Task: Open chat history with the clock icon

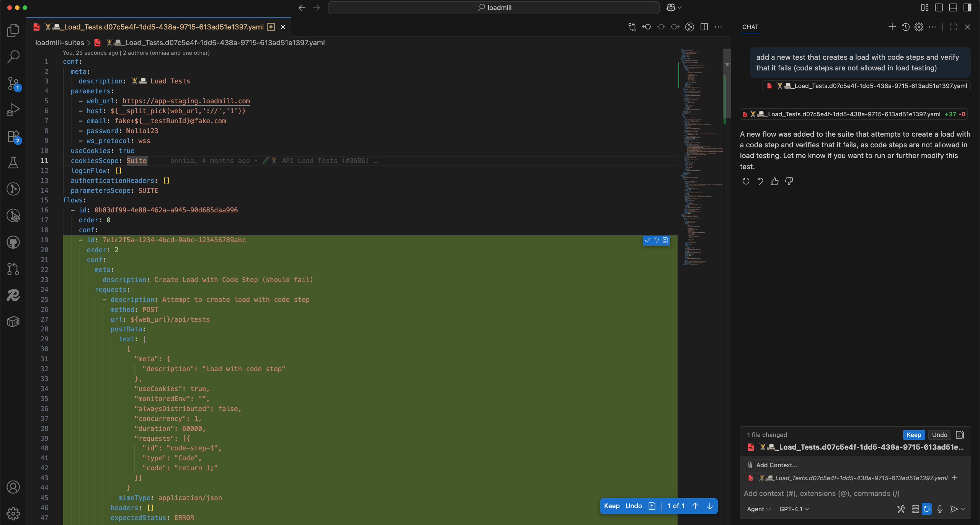Action: point(905,27)
